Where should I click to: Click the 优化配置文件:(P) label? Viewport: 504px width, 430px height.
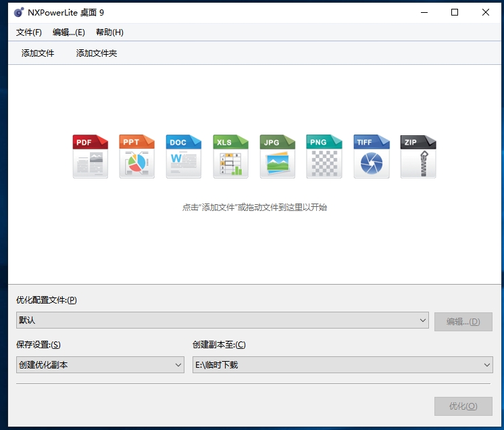pyautogui.click(x=47, y=300)
